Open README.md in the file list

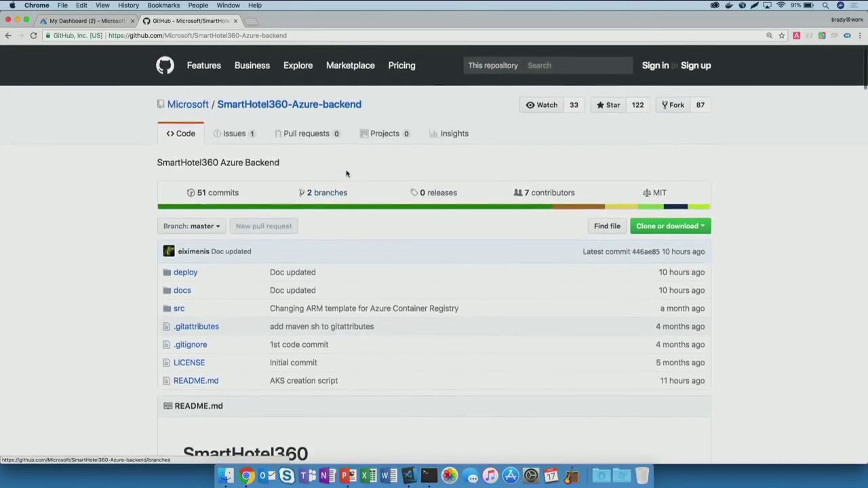(196, 381)
